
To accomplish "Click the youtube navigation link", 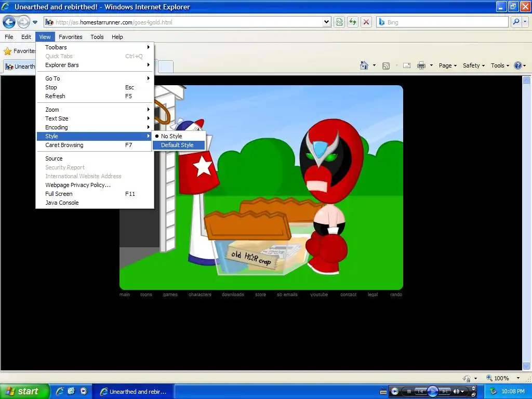I will pyautogui.click(x=319, y=295).
